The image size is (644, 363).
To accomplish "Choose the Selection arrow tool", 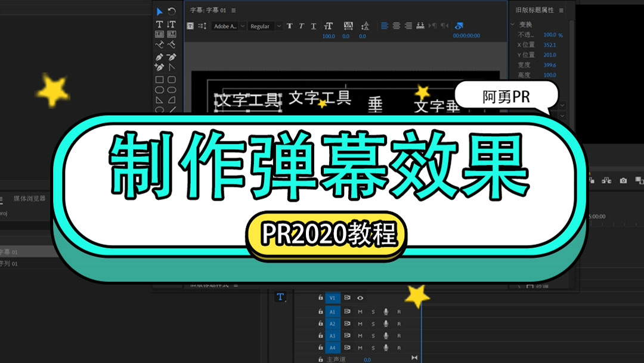I will 160,11.
